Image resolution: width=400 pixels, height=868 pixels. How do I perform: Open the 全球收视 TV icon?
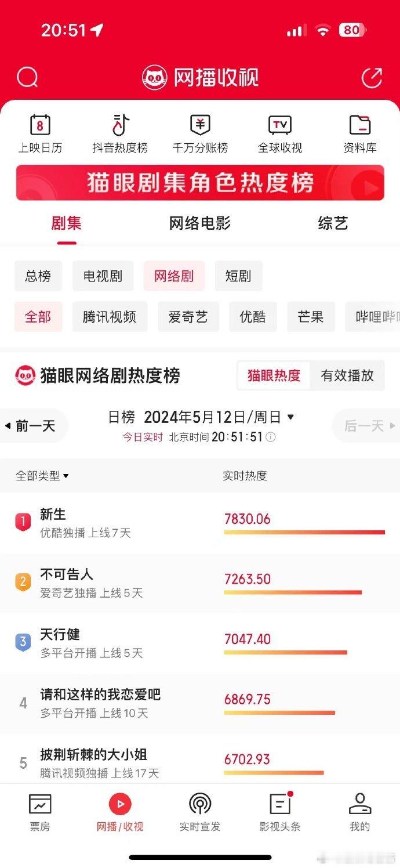(280, 125)
